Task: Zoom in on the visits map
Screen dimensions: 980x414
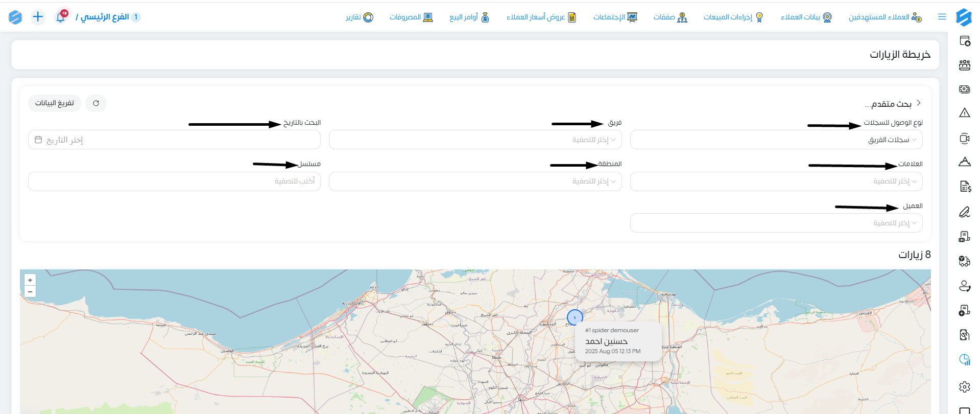Action: pos(30,280)
